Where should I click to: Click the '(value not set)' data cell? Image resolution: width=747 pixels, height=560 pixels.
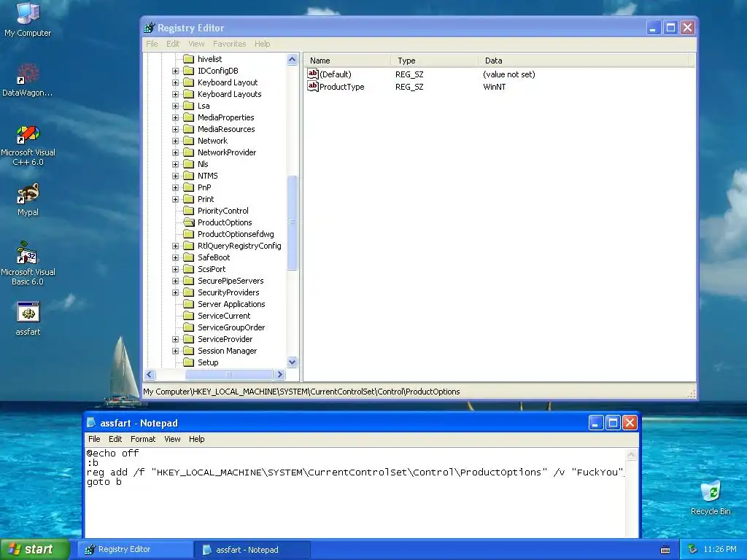coord(508,74)
